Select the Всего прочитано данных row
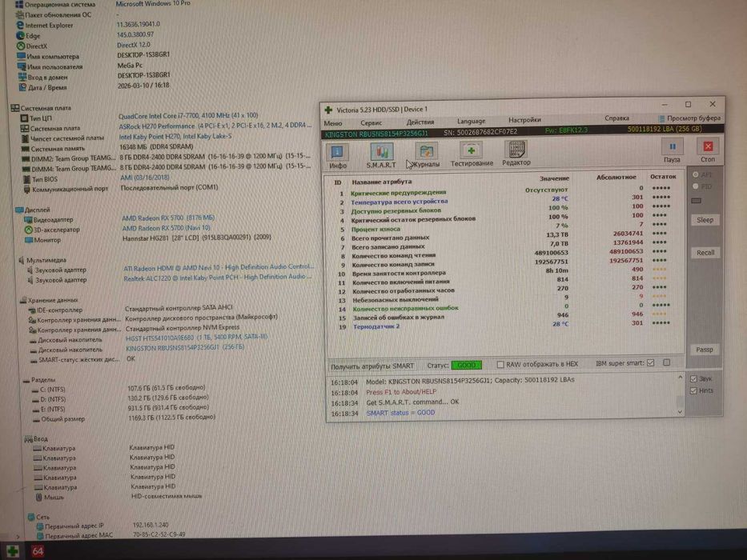The width and height of the screenshot is (747, 560). coord(503,236)
